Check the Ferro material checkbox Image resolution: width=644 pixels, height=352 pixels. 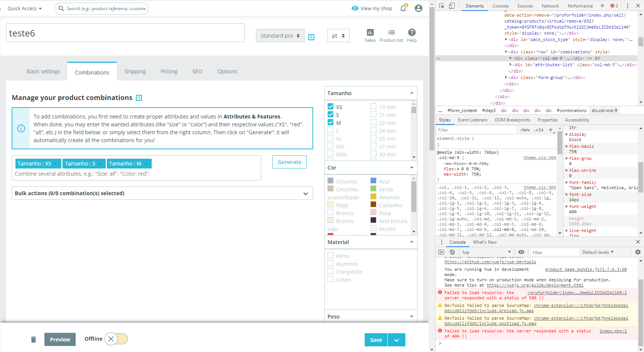click(330, 255)
